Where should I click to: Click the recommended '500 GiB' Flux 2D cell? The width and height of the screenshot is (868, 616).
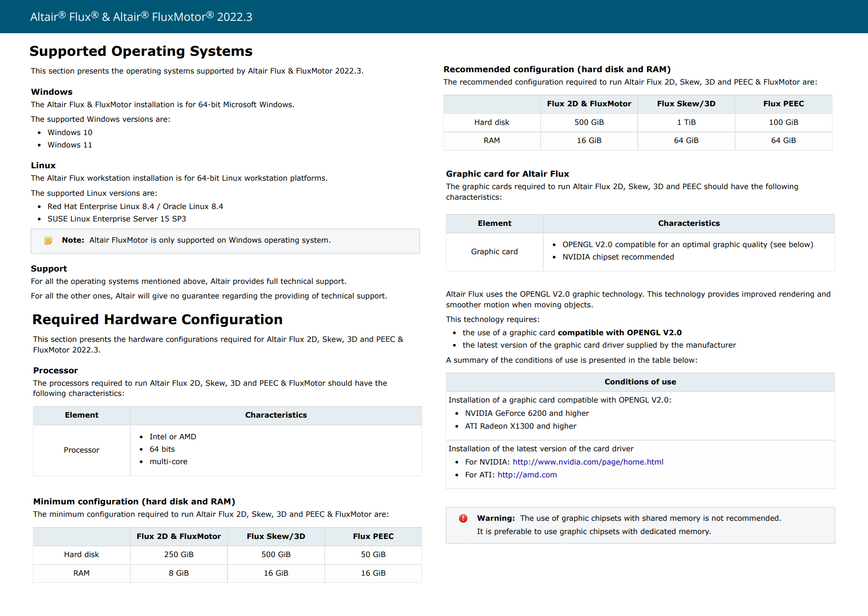[589, 122]
